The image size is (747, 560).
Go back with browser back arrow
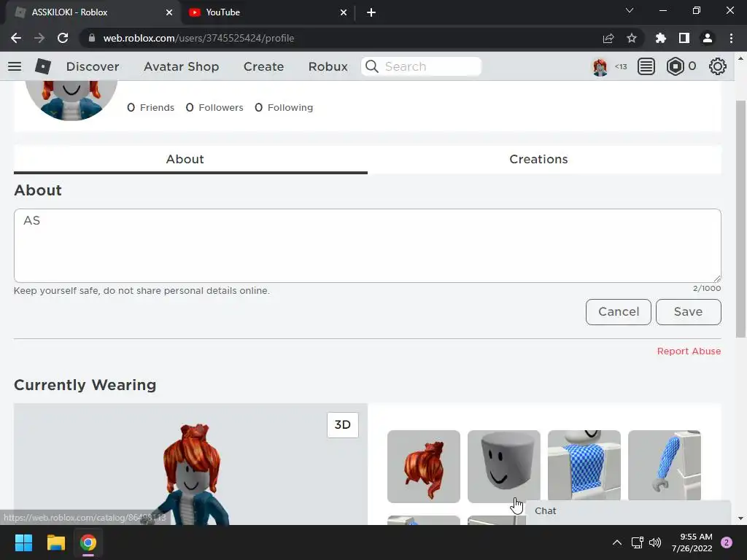[16, 38]
